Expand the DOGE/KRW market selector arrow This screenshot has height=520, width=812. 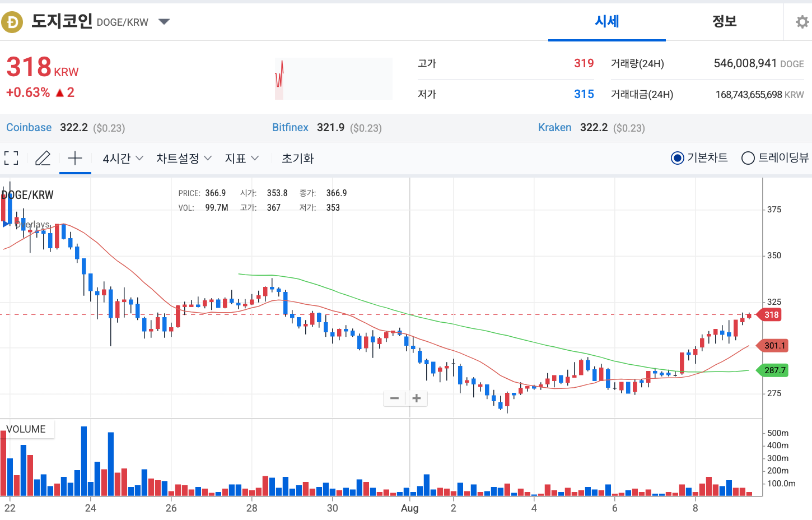click(164, 22)
